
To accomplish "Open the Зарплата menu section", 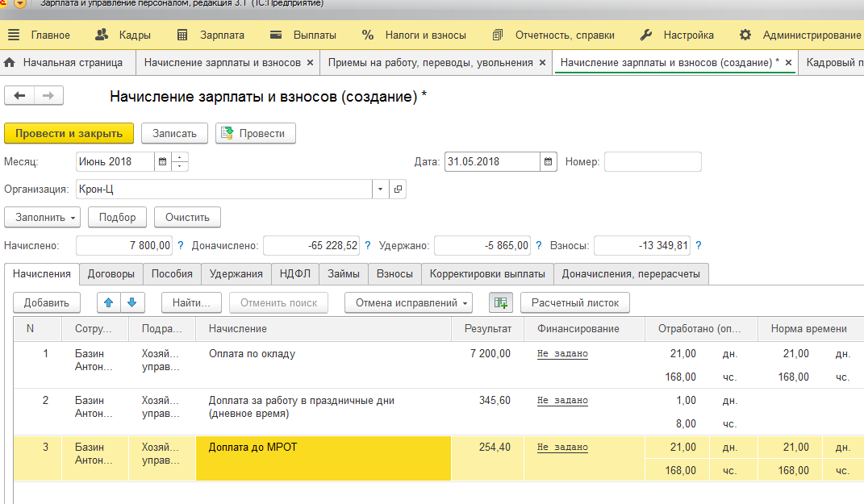I will pos(211,35).
